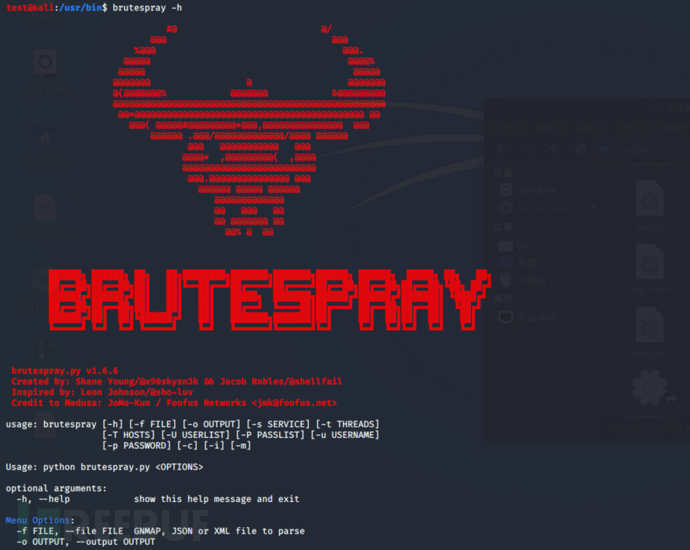690x550 pixels.
Task: Select the gear-shaped linked executable icon
Action: (650, 385)
